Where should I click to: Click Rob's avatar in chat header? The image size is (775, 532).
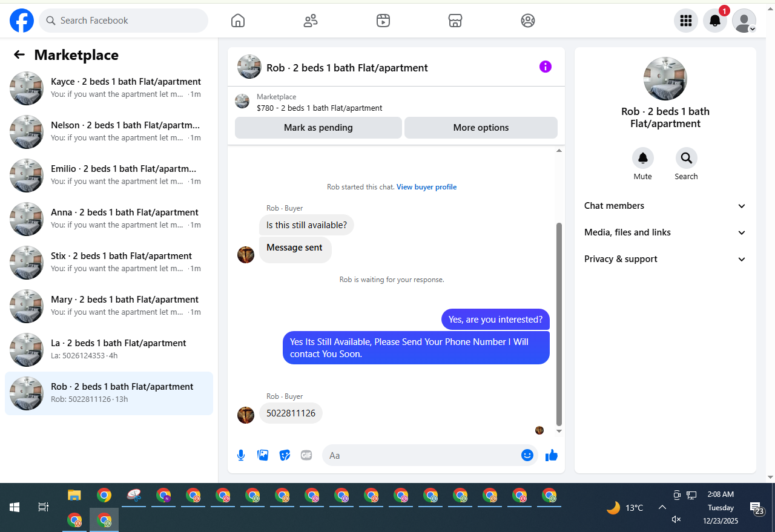pos(249,67)
